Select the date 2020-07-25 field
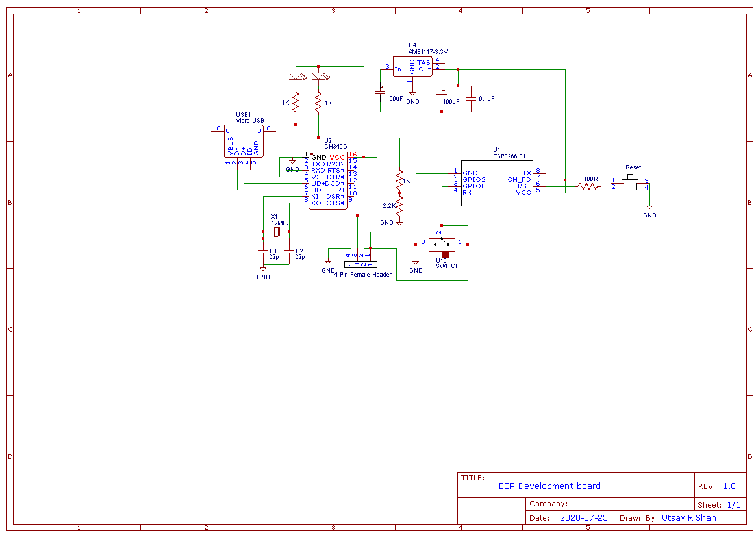This screenshot has width=756, height=533. [583, 517]
